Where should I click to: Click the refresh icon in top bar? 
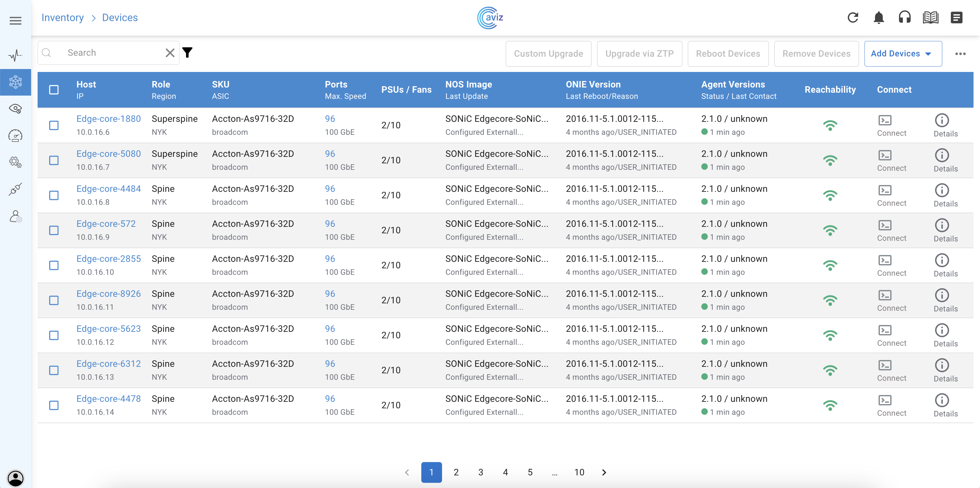[x=853, y=17]
